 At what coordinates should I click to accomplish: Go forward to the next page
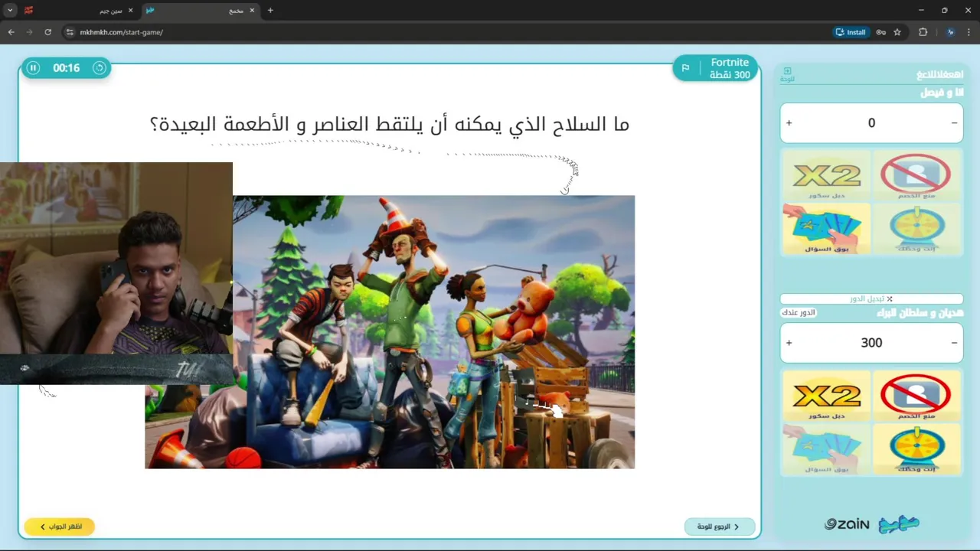click(29, 32)
